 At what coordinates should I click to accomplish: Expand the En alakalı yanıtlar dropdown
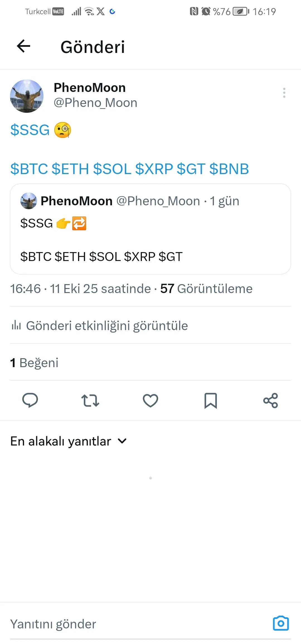point(122,441)
